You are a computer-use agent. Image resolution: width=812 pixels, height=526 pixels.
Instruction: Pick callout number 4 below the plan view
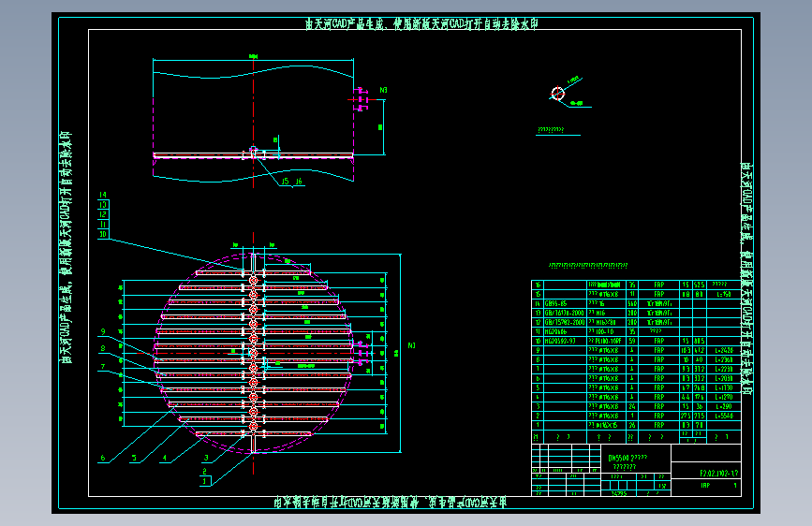tap(165, 458)
